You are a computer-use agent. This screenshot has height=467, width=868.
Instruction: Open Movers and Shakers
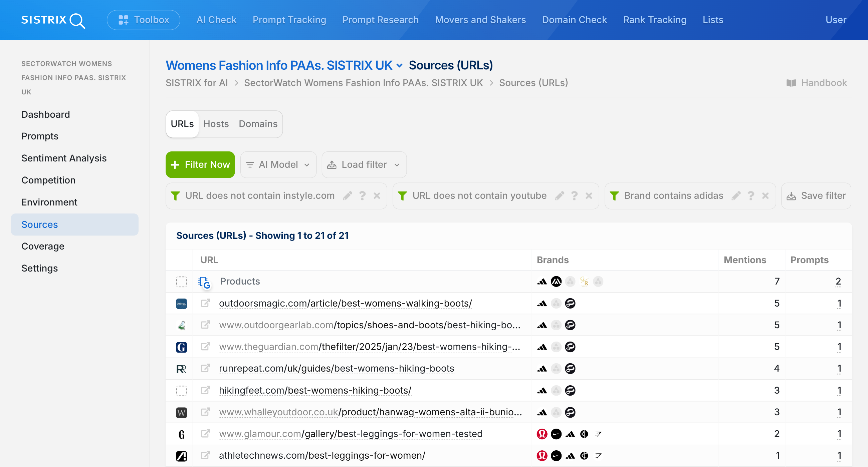[x=480, y=20]
